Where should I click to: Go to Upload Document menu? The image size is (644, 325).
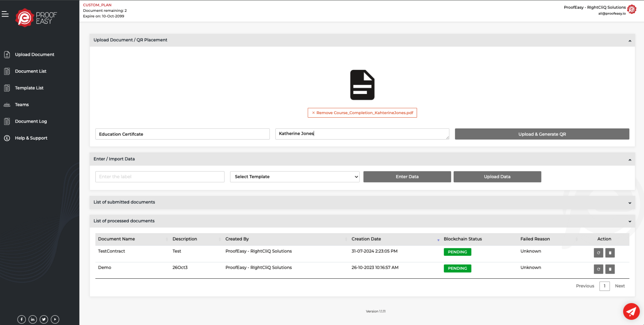(34, 55)
